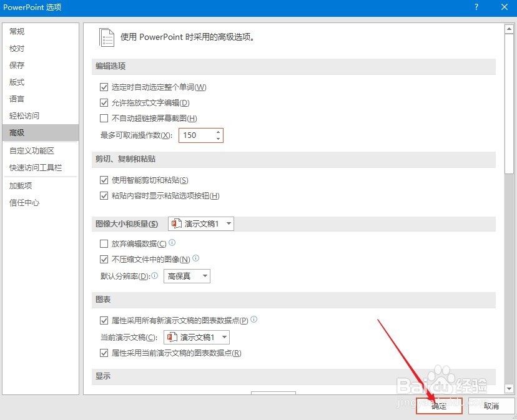Screen dimensions: 517x420
Task: Click the info icon next to 不压缩文件中的图像
Action: click(196, 258)
